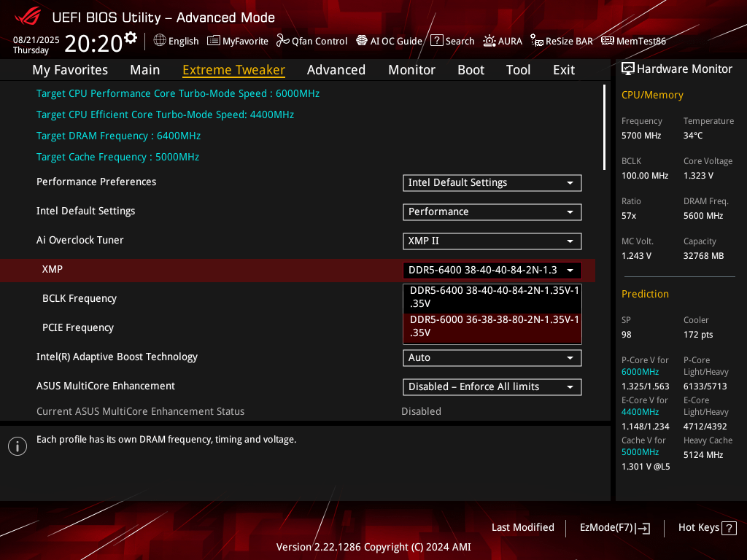The height and width of the screenshot is (560, 747).
Task: Go to Boot tab
Action: click(471, 70)
